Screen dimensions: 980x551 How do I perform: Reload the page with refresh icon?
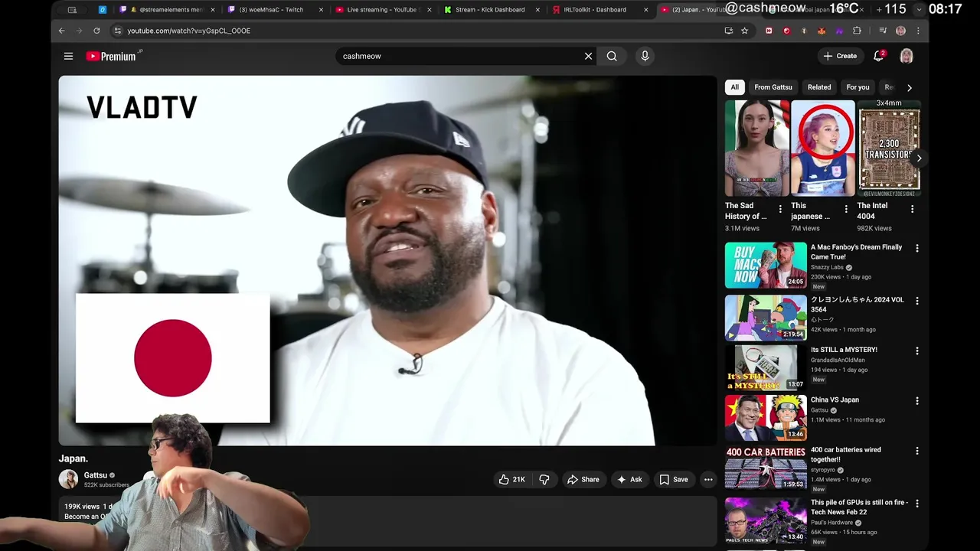coord(96,31)
